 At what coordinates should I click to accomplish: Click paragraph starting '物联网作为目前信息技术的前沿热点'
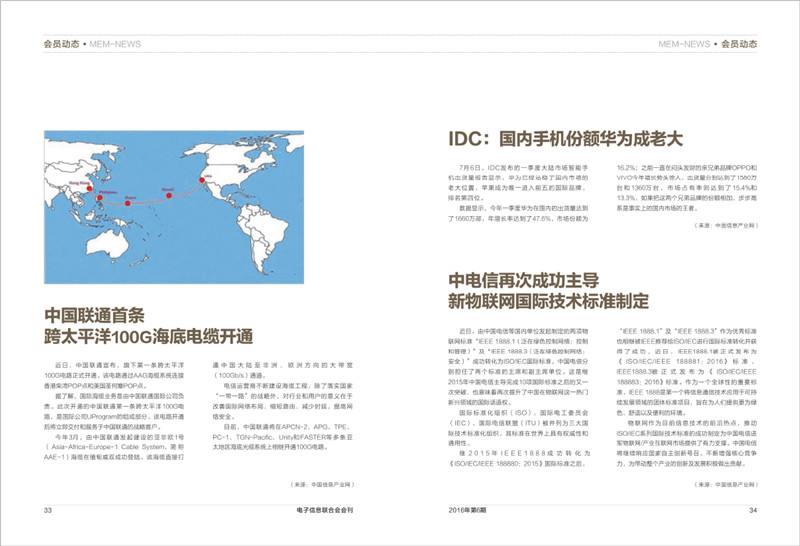[687, 443]
